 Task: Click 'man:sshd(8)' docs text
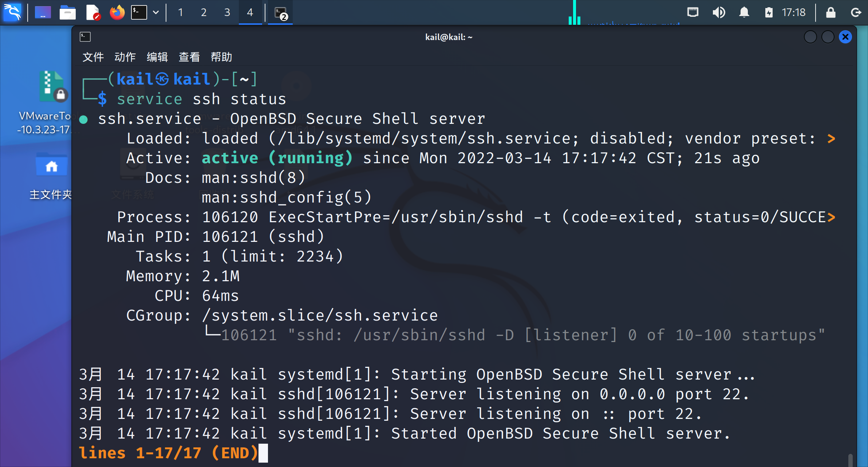tap(253, 178)
